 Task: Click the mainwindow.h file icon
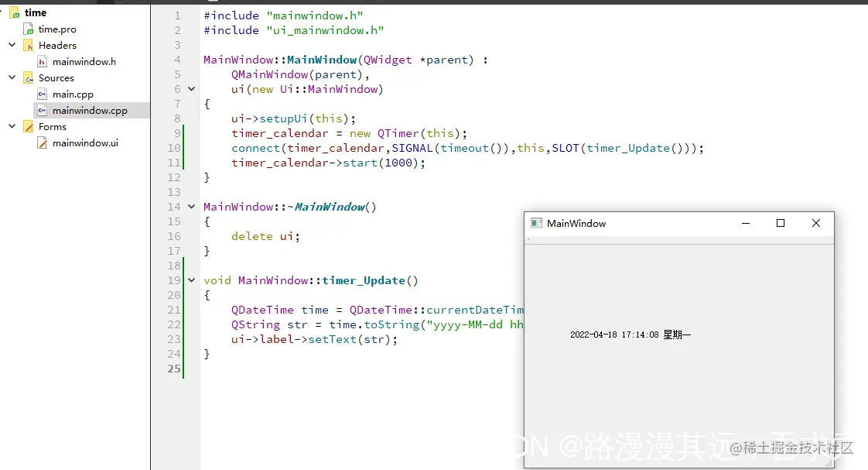pos(42,61)
